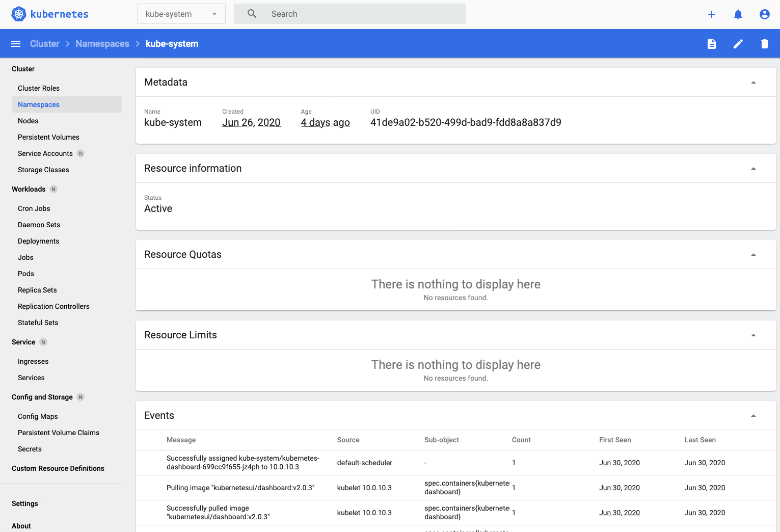This screenshot has width=780, height=532.
Task: Open Settings in sidebar
Action: (25, 503)
